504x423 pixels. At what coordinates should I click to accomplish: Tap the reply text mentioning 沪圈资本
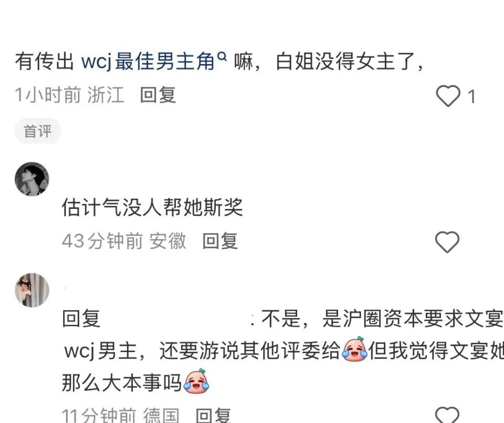283,351
